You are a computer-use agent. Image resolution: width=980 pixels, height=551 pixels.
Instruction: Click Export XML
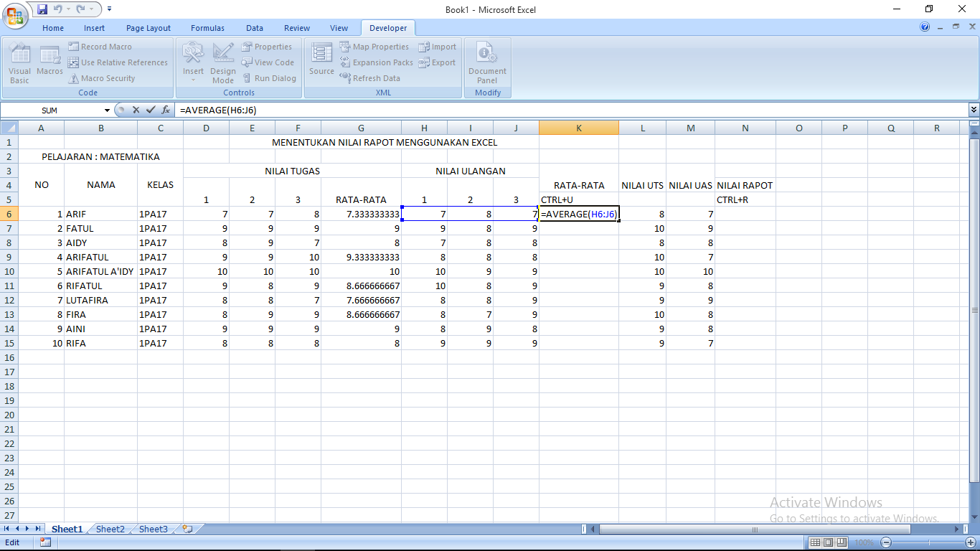tap(437, 62)
